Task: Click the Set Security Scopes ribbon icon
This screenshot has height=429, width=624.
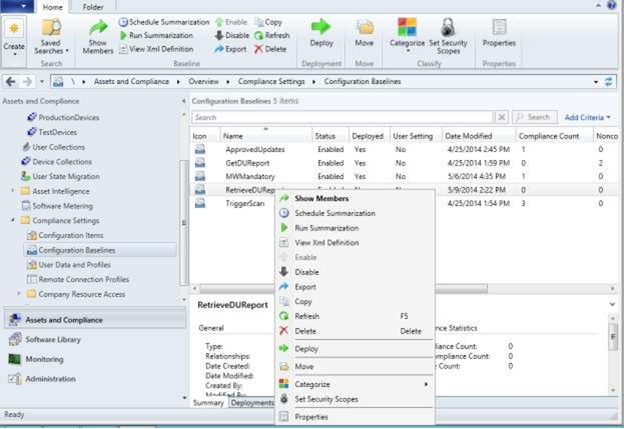Action: click(448, 34)
